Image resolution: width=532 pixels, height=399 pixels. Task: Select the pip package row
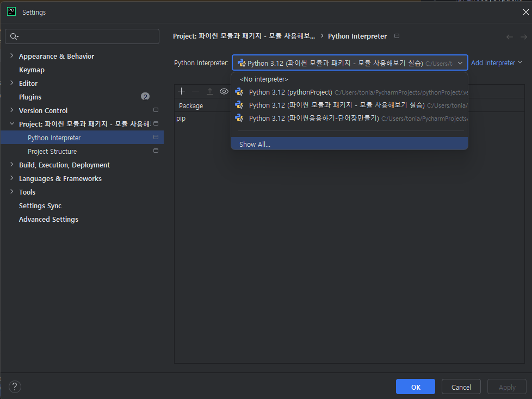(x=181, y=119)
